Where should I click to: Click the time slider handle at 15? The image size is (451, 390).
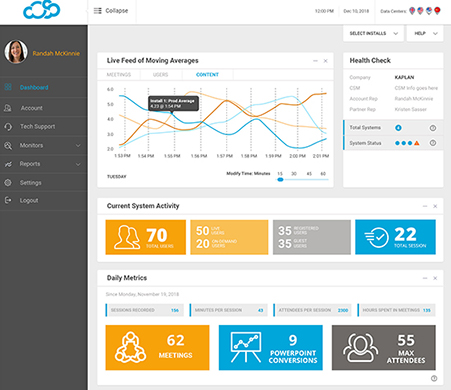point(280,180)
